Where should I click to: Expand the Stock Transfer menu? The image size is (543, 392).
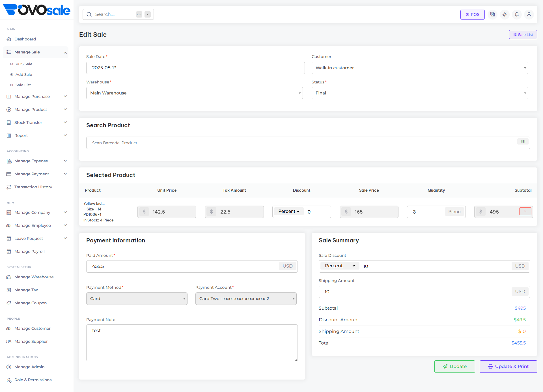click(36, 122)
